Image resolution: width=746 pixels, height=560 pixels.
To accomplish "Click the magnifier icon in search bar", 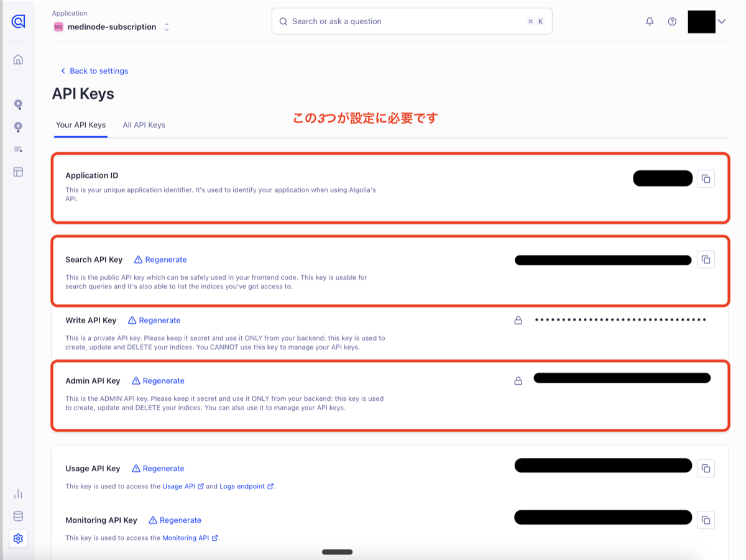I will pyautogui.click(x=283, y=21).
